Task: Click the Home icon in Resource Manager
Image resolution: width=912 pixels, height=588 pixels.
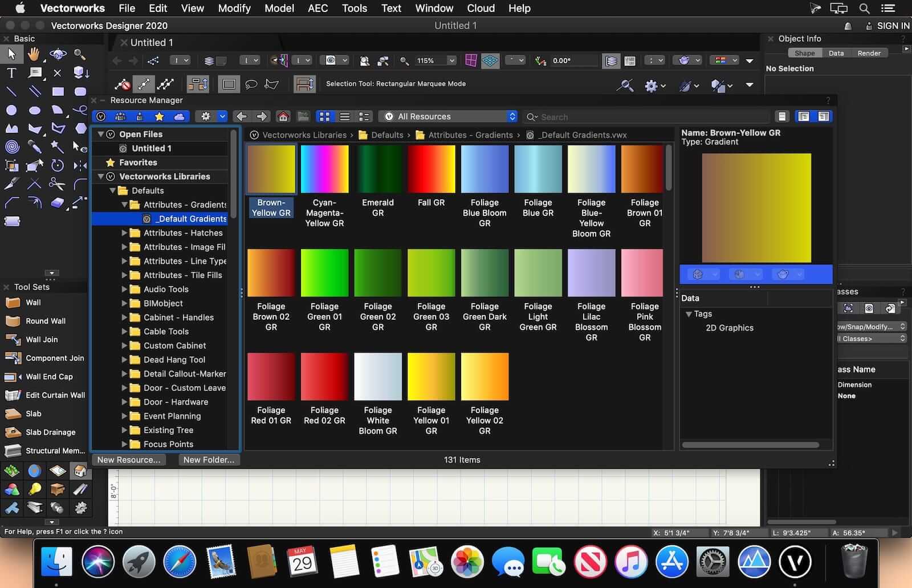Action: click(283, 116)
